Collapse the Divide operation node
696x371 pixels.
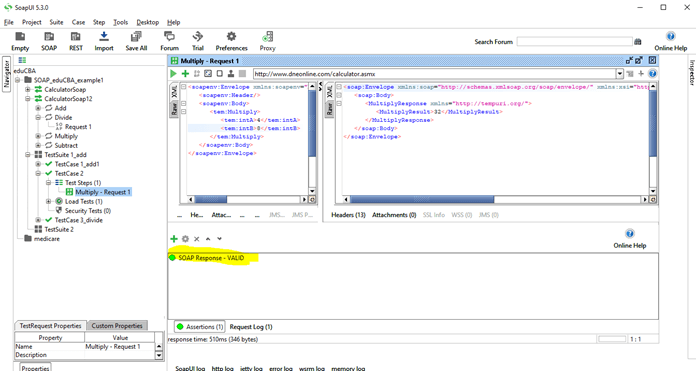[38, 118]
